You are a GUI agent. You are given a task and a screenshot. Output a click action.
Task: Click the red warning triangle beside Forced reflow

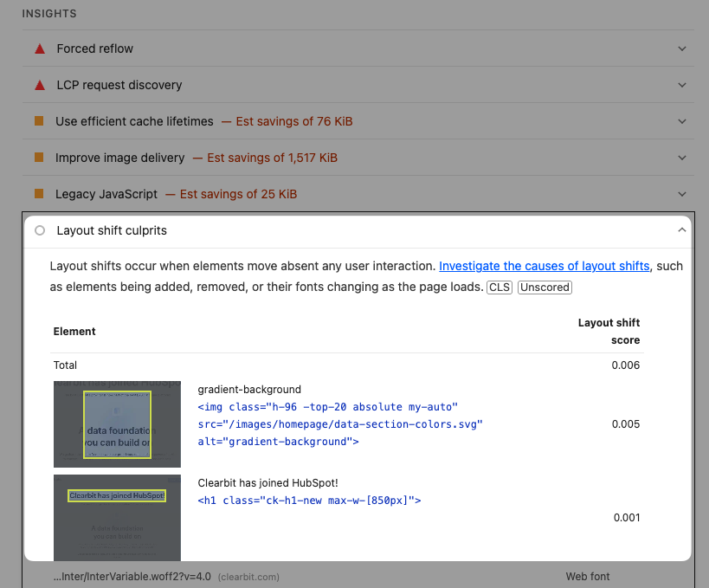[x=40, y=48]
